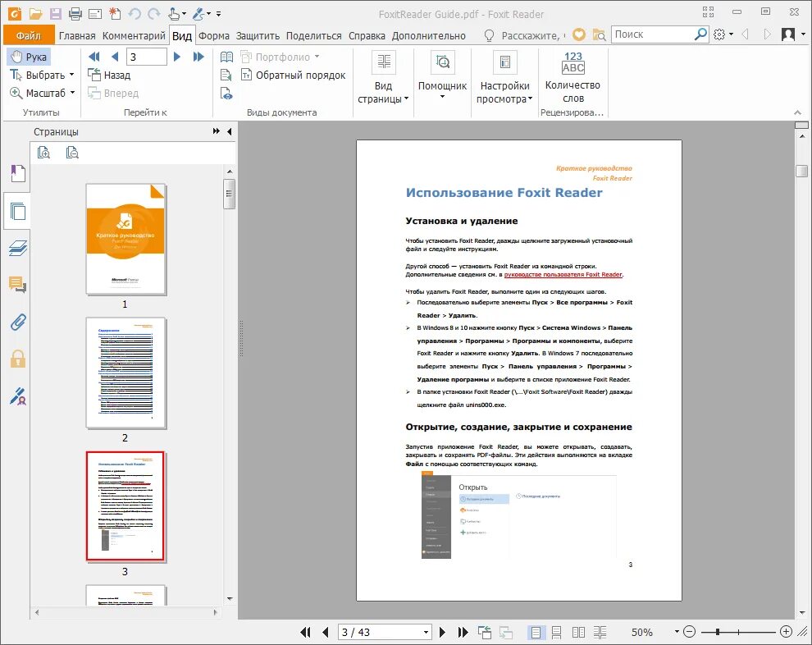The width and height of the screenshot is (812, 645).
Task: Go to first page in ribbon
Action: (x=94, y=57)
